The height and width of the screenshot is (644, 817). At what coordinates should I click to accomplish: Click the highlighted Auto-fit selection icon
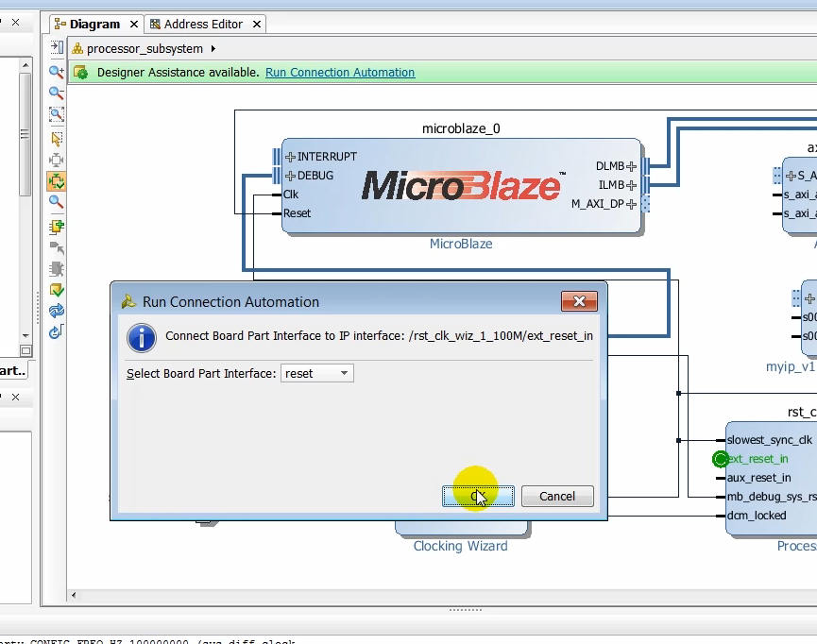point(57,180)
